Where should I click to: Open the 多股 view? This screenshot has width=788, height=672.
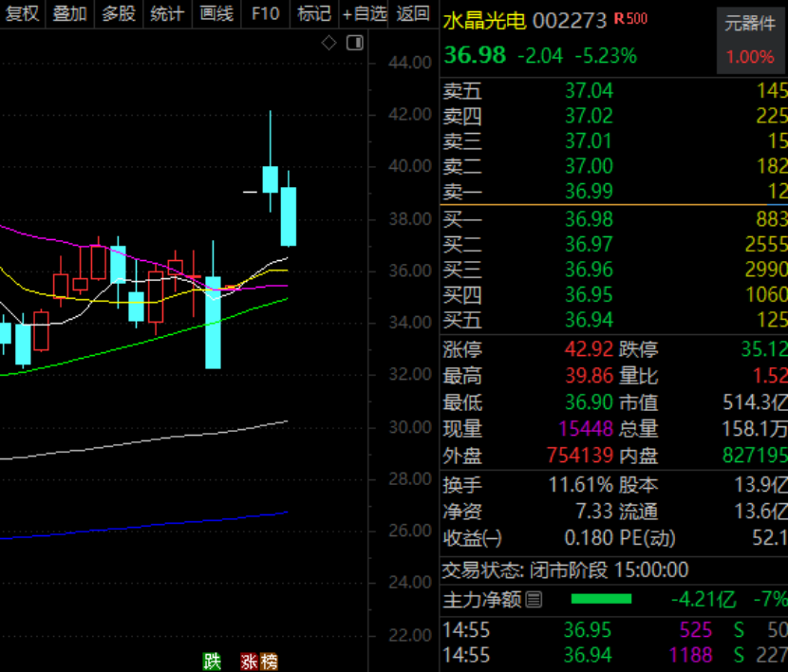[x=119, y=13]
